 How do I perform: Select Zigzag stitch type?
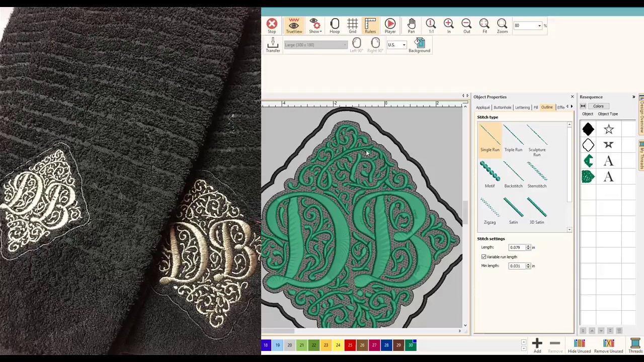pos(490,211)
